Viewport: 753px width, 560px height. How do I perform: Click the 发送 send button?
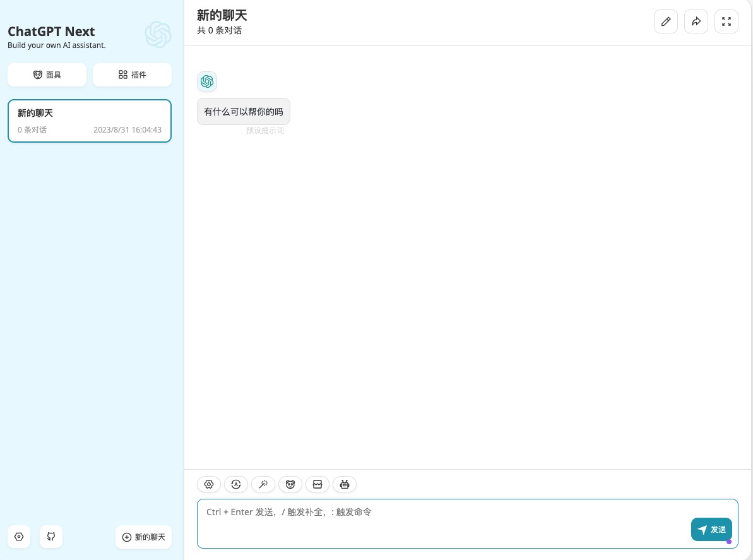pyautogui.click(x=711, y=529)
